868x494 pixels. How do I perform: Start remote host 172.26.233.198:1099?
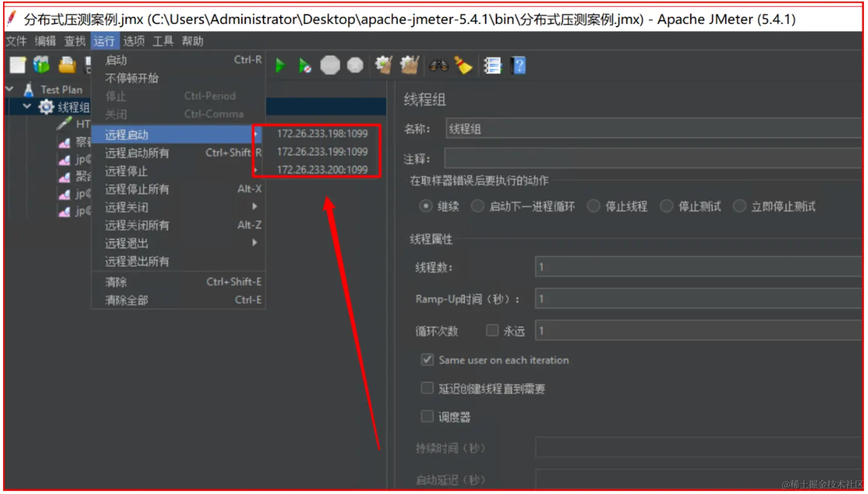[x=322, y=134]
